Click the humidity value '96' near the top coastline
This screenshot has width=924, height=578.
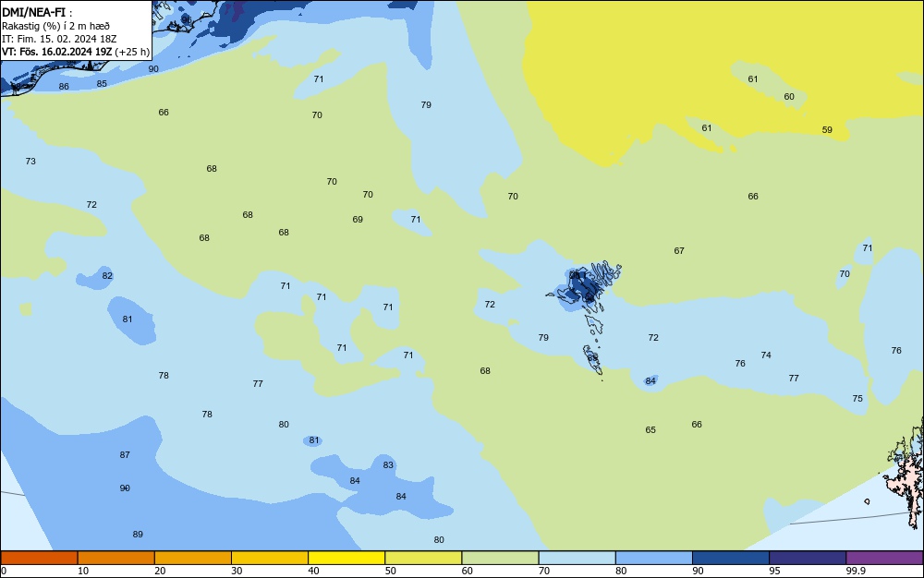click(187, 19)
